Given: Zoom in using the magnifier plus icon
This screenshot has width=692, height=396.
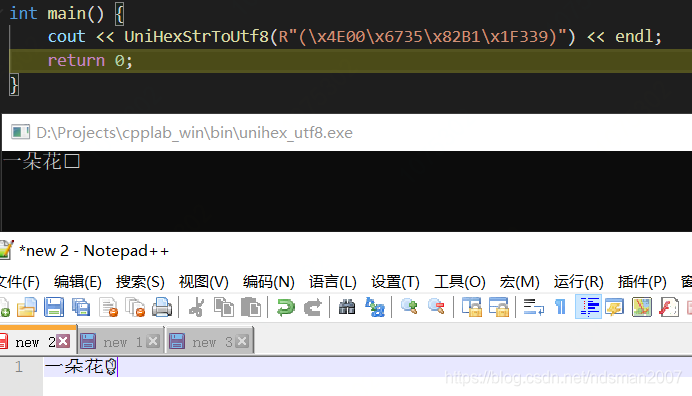Looking at the screenshot, I should [x=409, y=307].
